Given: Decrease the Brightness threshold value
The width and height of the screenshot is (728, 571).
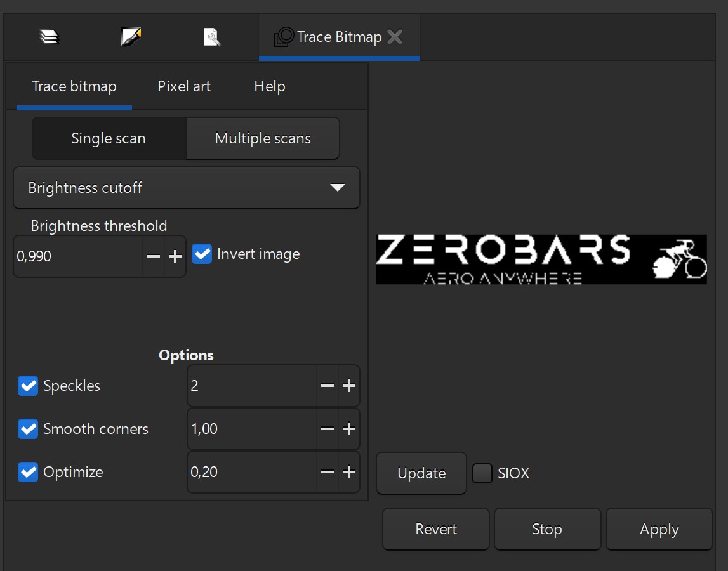Looking at the screenshot, I should click(x=153, y=256).
